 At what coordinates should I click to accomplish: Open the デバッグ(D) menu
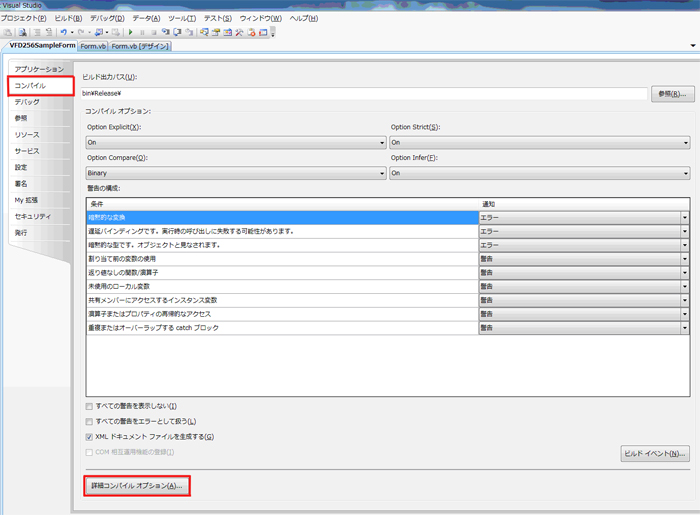(107, 18)
